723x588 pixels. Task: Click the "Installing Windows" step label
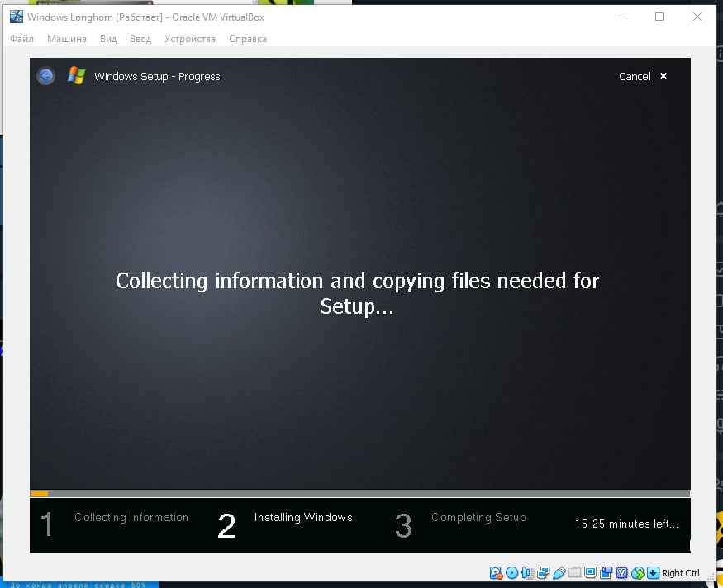[303, 517]
